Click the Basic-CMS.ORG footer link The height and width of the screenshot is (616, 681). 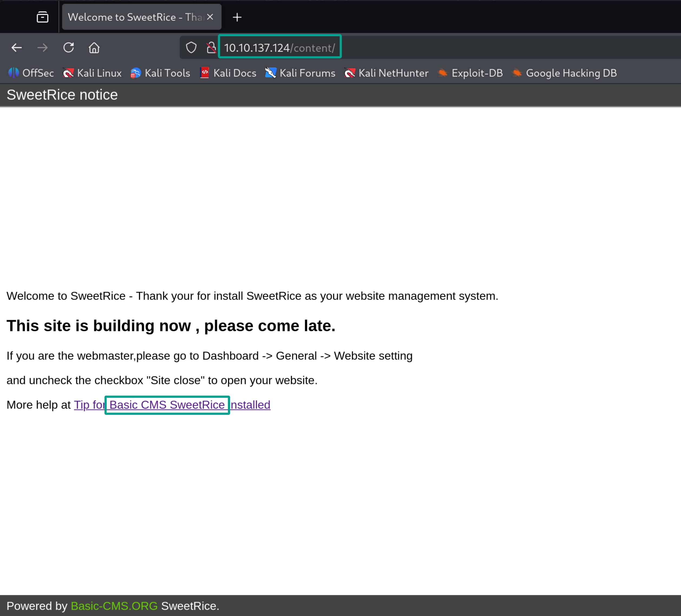[114, 606]
